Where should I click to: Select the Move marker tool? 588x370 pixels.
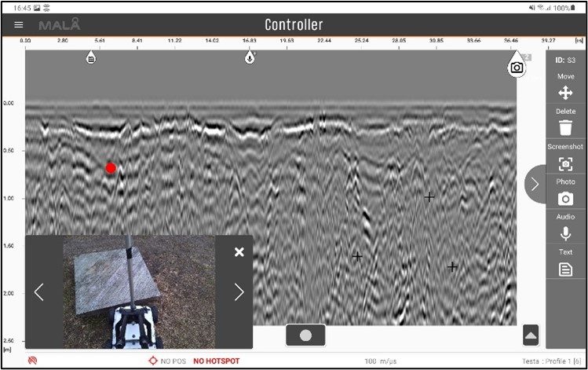(x=565, y=93)
